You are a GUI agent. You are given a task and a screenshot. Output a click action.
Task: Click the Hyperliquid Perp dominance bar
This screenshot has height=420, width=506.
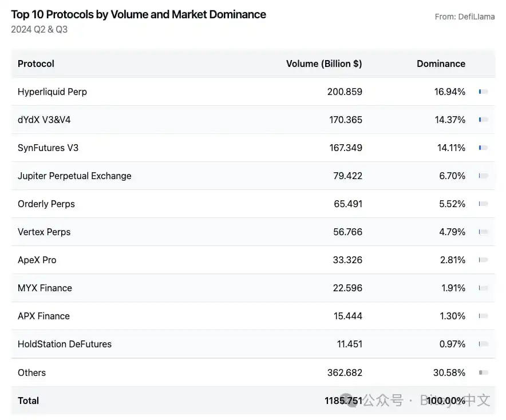tap(483, 92)
